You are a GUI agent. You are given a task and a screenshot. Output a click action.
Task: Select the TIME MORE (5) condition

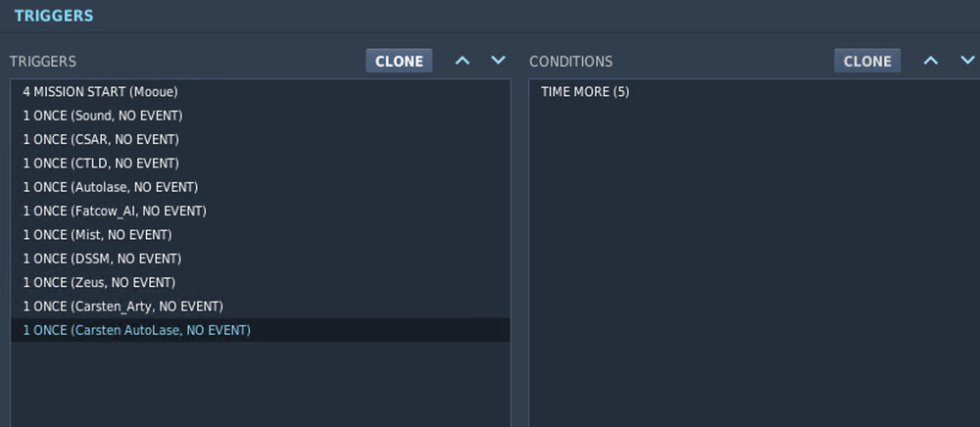[585, 92]
